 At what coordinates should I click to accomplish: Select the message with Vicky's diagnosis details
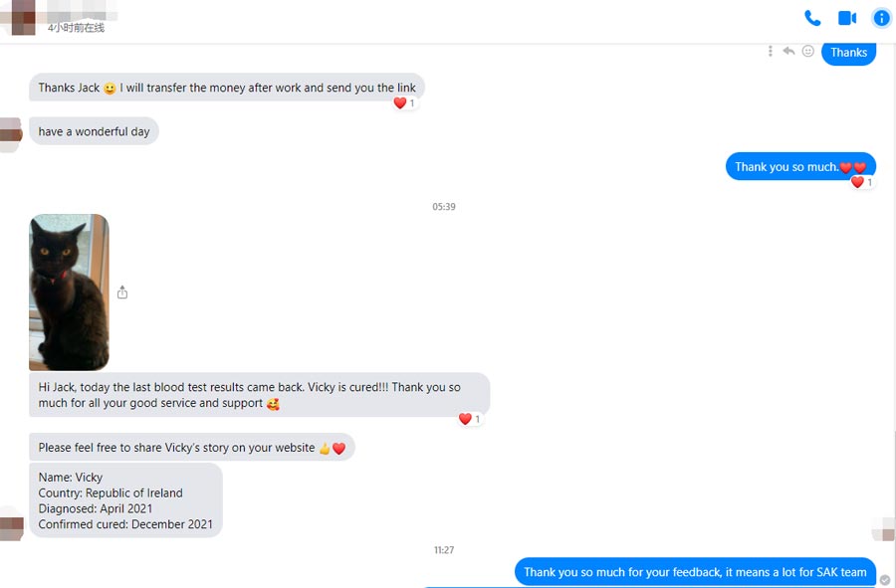125,500
